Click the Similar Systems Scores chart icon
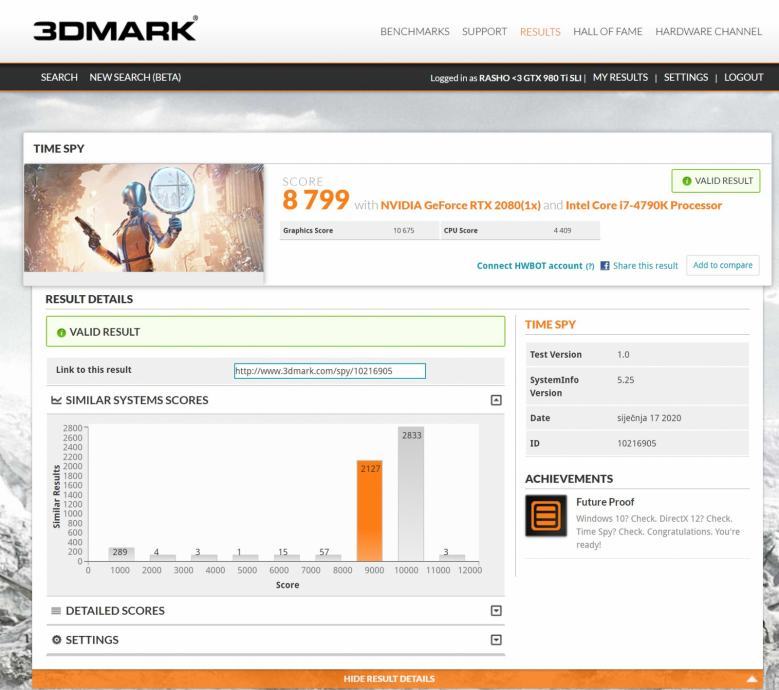Image resolution: width=779 pixels, height=690 pixels. (56, 400)
